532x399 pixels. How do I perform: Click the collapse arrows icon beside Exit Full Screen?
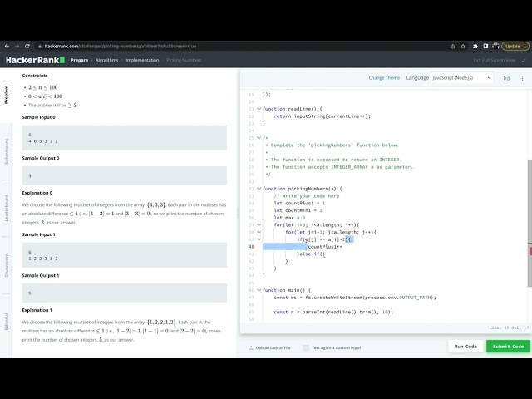(x=524, y=60)
